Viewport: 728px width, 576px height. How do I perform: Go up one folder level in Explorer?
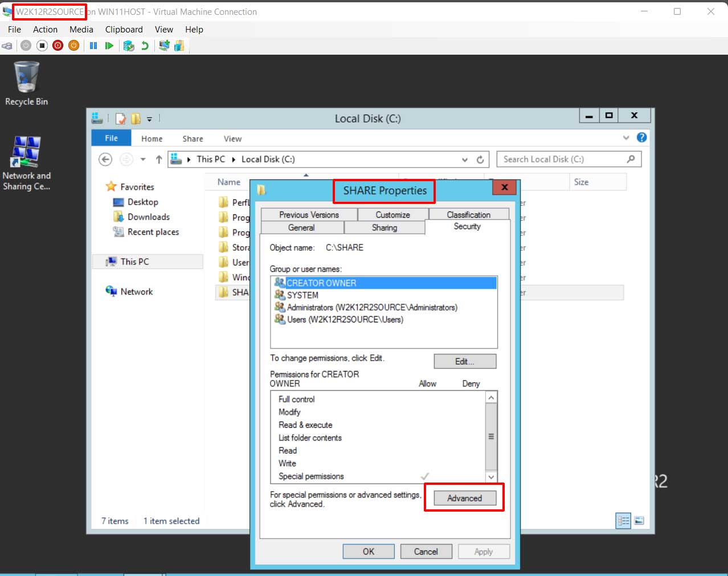[x=159, y=160]
